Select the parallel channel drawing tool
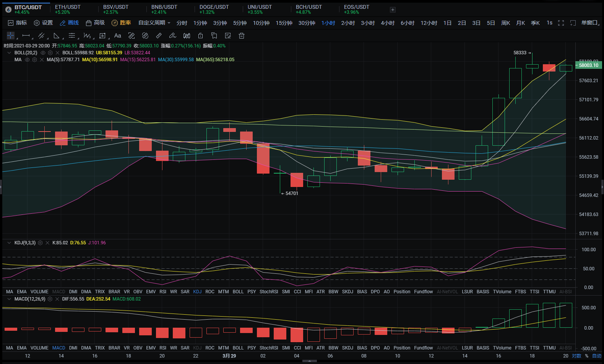 click(41, 36)
